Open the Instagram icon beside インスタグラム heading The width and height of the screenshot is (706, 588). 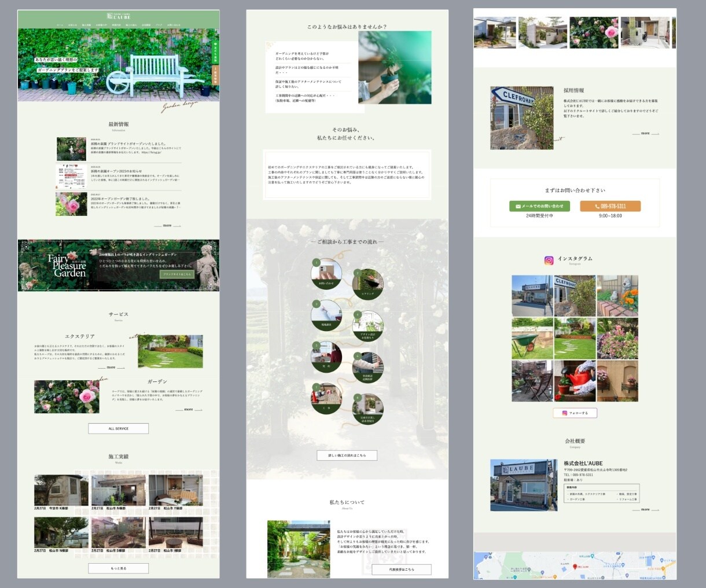point(549,260)
